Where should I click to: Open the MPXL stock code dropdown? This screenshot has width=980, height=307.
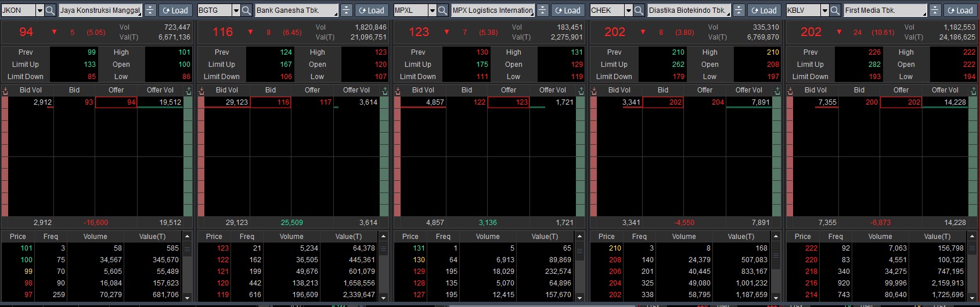tap(432, 10)
